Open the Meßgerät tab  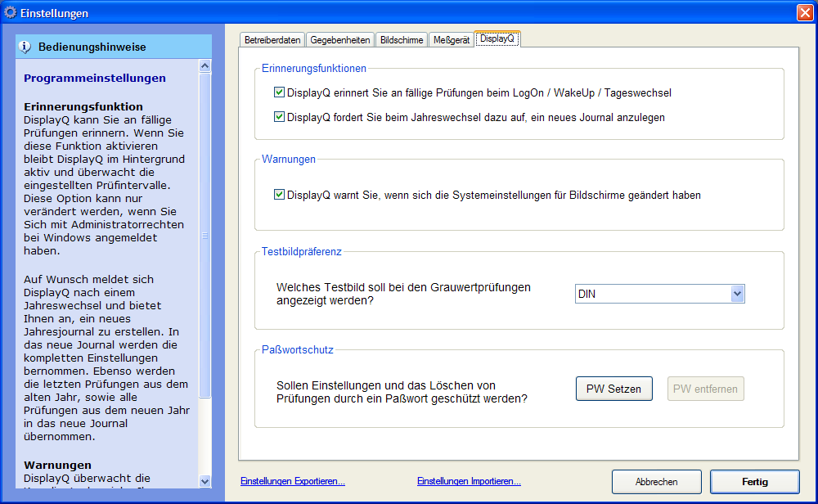pos(452,40)
